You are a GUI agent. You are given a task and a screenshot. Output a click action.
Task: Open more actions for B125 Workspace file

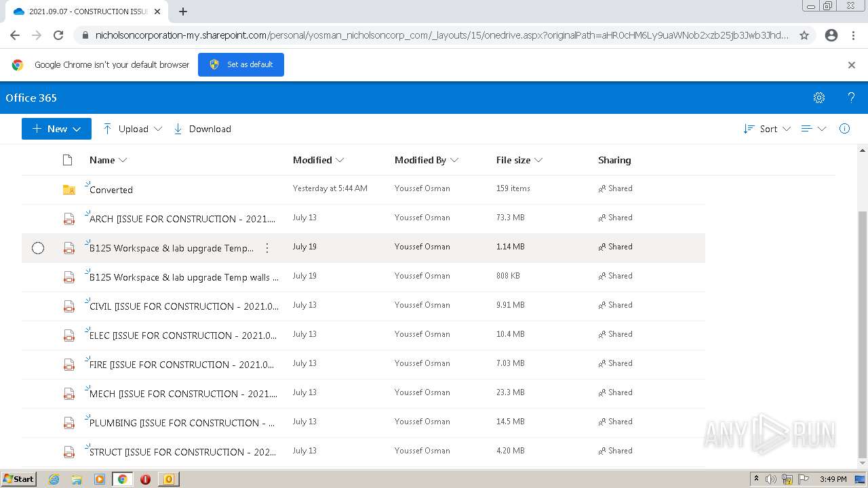267,248
